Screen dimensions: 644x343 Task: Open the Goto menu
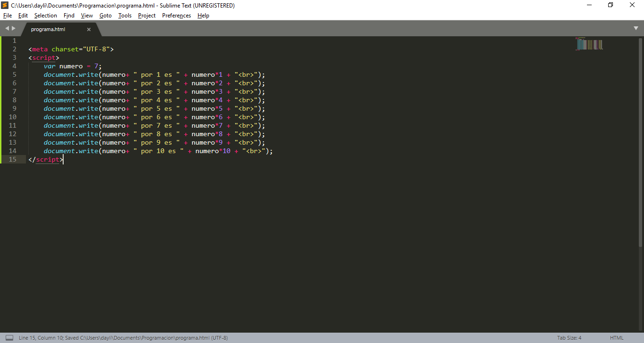[x=106, y=16]
